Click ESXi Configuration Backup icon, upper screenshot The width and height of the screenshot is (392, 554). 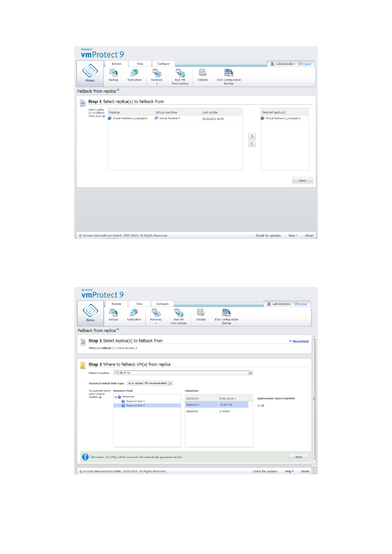click(x=229, y=73)
